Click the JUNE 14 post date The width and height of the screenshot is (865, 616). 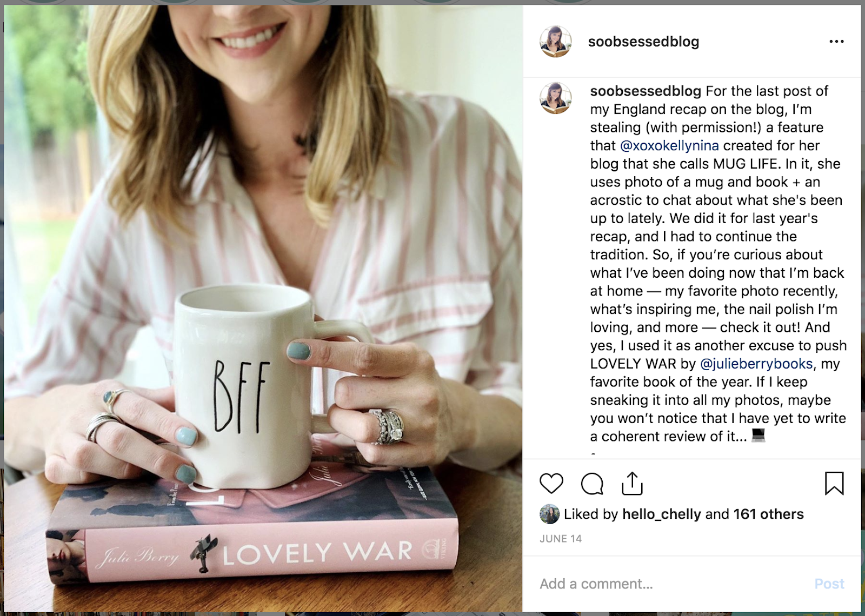pyautogui.click(x=561, y=539)
